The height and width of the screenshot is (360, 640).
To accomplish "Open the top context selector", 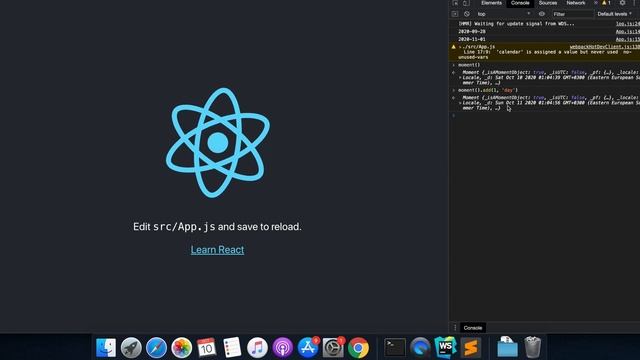I will [504, 14].
